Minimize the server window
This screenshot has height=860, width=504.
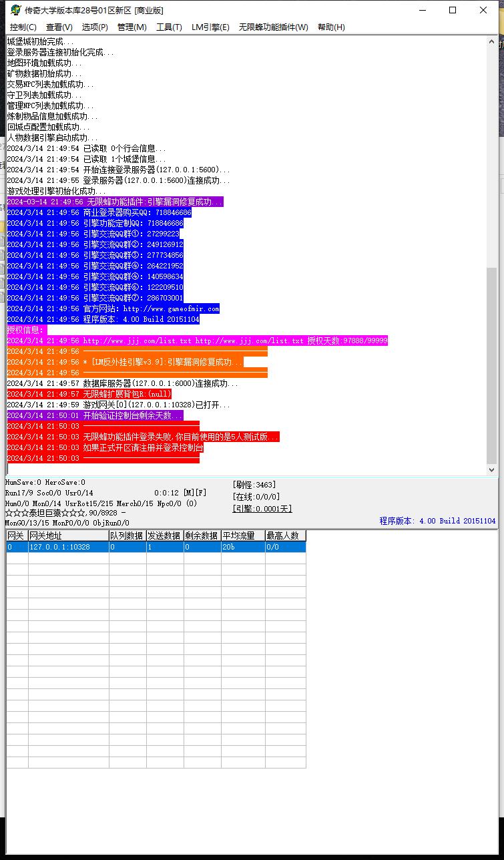click(422, 10)
